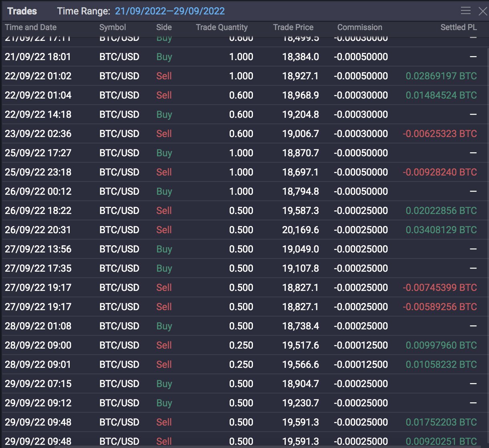Sort trades by Settled PL
The width and height of the screenshot is (489, 448).
[459, 27]
